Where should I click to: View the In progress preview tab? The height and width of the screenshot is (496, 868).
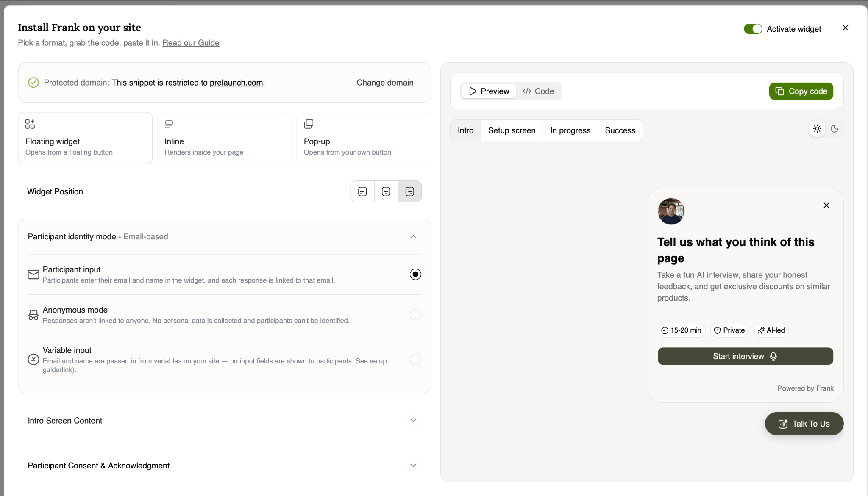click(x=570, y=130)
